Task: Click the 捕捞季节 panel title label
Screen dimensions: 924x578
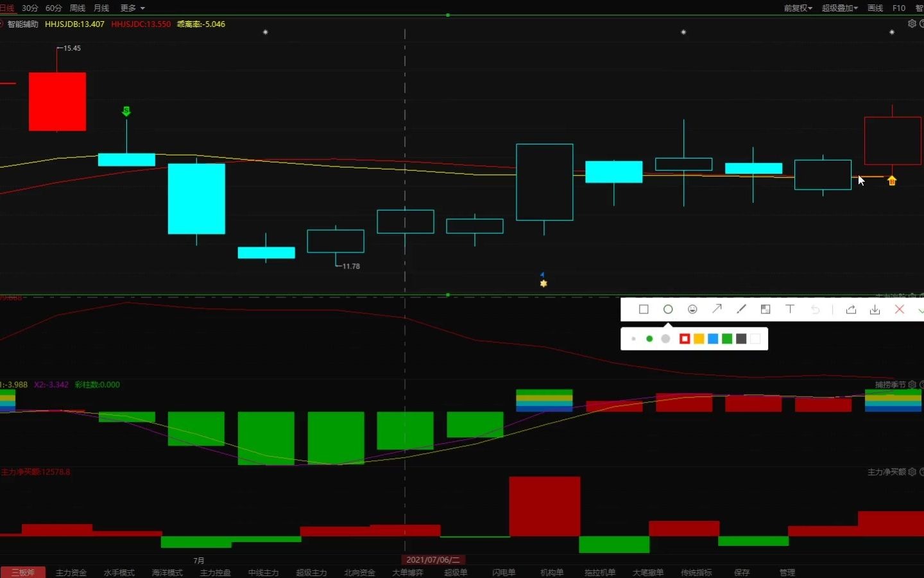Action: click(891, 385)
